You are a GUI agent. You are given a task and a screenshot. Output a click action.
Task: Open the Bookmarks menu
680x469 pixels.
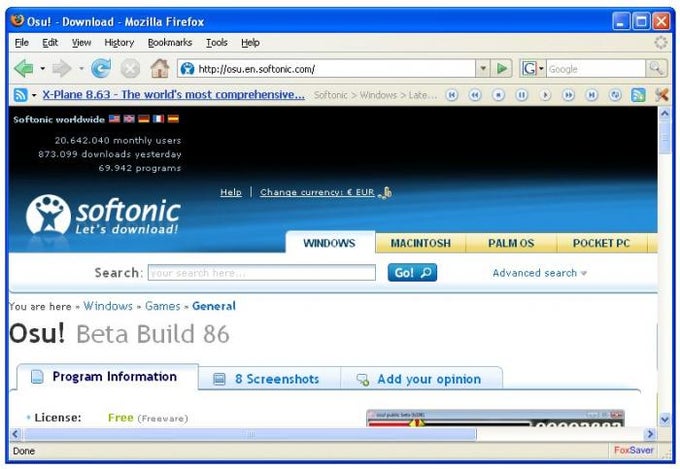click(170, 43)
